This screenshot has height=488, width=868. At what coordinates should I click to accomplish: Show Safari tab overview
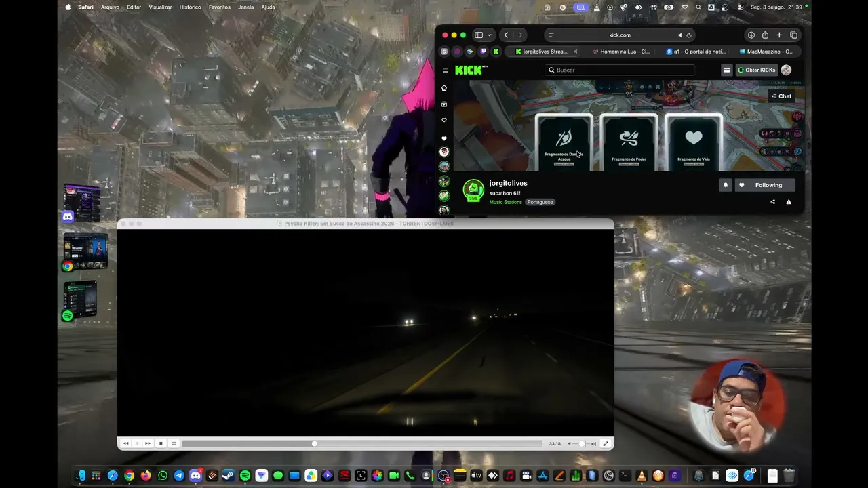793,35
